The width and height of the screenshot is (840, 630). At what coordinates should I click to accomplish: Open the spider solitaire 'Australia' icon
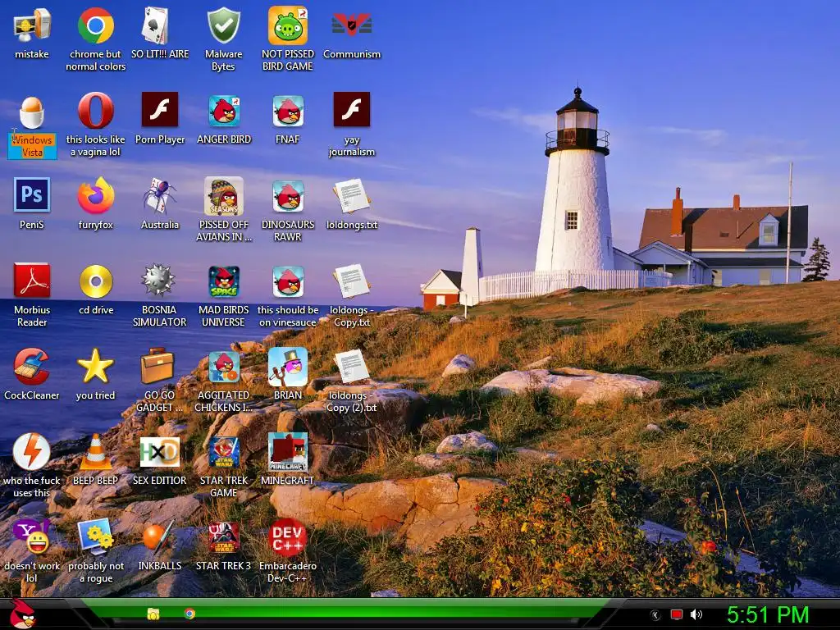pos(159,196)
